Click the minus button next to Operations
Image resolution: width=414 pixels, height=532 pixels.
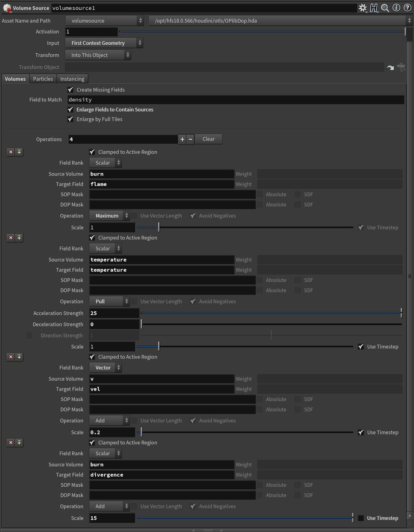[190, 139]
